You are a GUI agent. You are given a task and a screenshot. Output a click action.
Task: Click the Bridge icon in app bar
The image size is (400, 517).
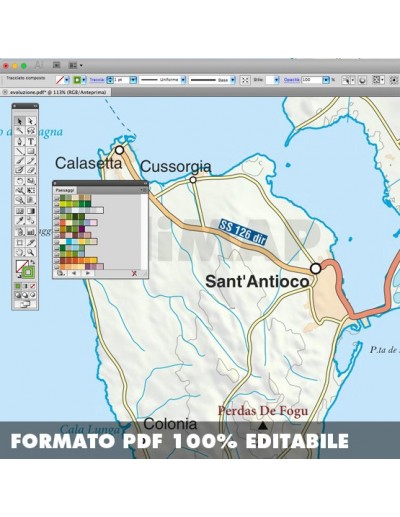57,65
